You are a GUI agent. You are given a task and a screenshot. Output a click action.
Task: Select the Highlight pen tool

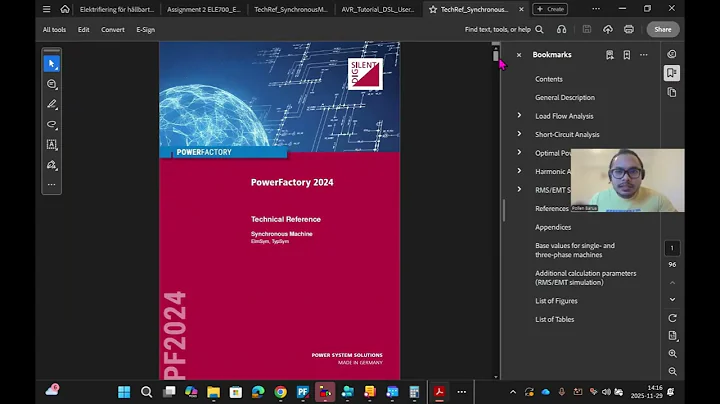(51, 104)
